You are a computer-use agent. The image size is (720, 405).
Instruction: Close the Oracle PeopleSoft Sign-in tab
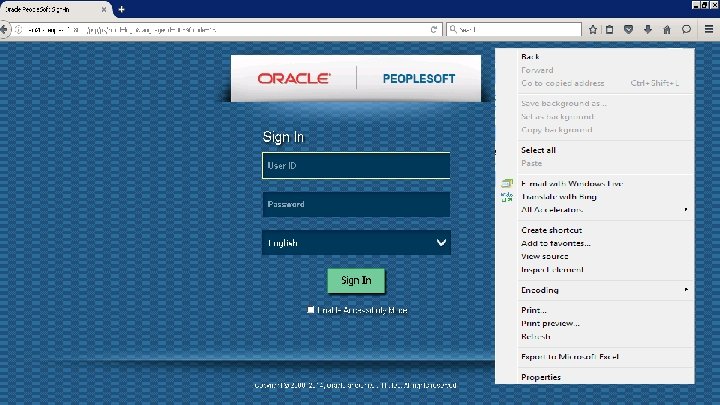tap(104, 9)
